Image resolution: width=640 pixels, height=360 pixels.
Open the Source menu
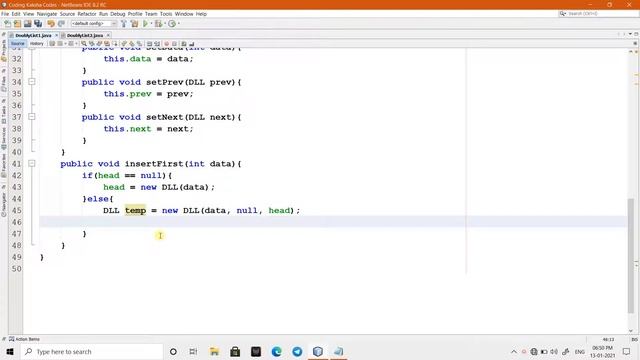(x=67, y=14)
